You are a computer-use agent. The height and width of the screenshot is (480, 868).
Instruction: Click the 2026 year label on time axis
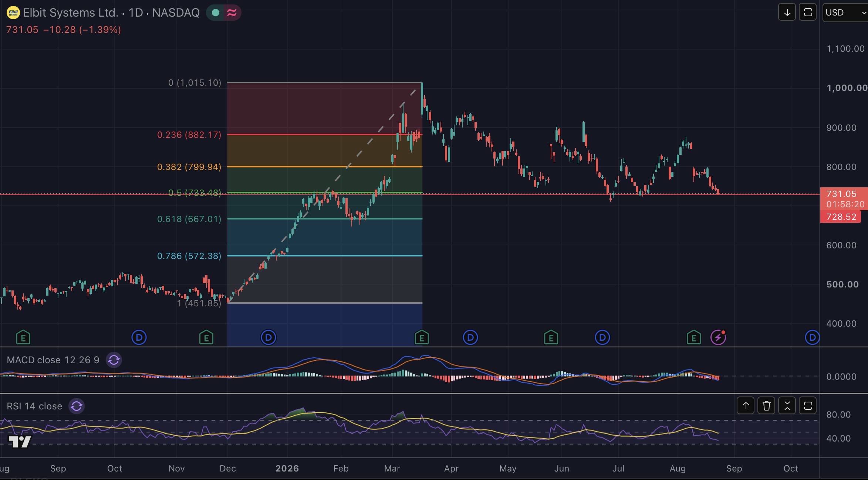coord(287,469)
